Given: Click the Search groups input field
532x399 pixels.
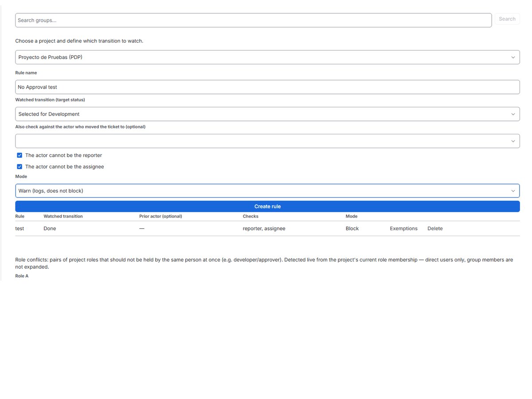Looking at the screenshot, I should tap(253, 20).
